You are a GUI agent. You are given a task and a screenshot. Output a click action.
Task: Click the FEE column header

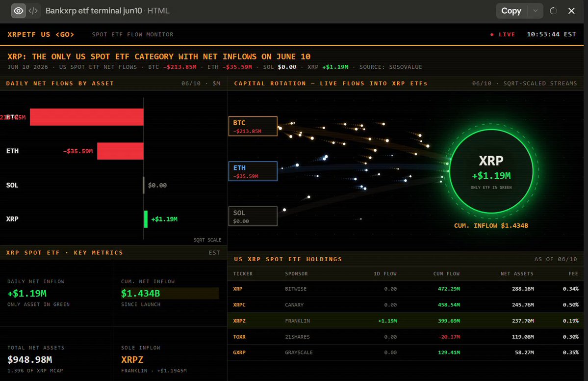coord(573,273)
